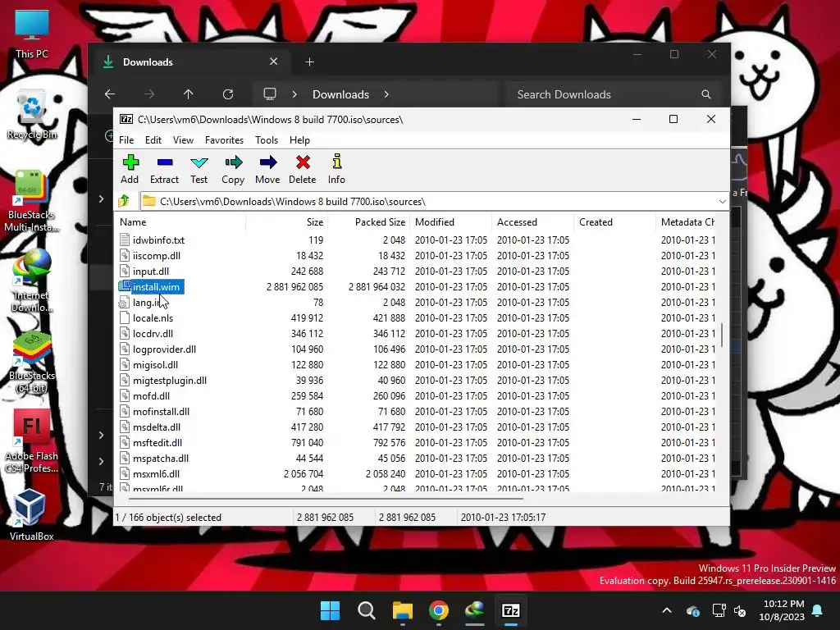
Task: Select the locale.nls file
Action: [x=153, y=317]
